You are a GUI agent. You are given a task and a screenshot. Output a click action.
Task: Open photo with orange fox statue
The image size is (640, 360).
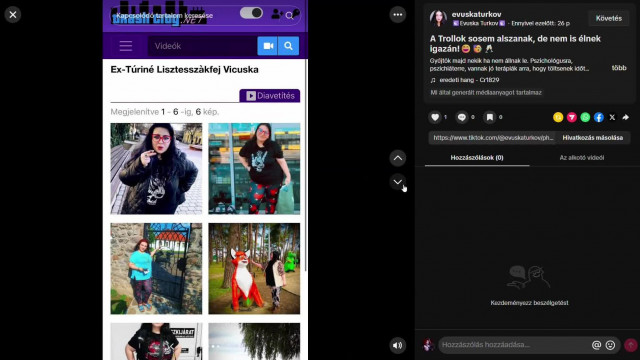[x=254, y=269]
